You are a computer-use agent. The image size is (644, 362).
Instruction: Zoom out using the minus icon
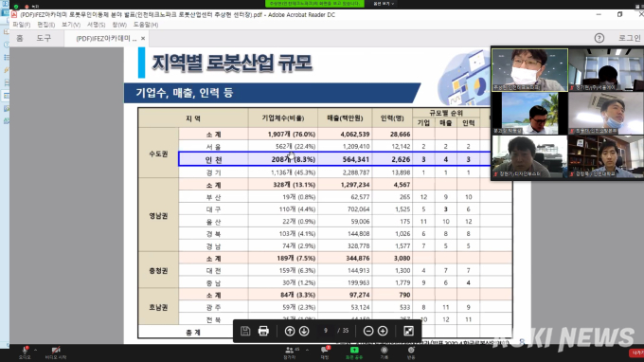pos(368,331)
